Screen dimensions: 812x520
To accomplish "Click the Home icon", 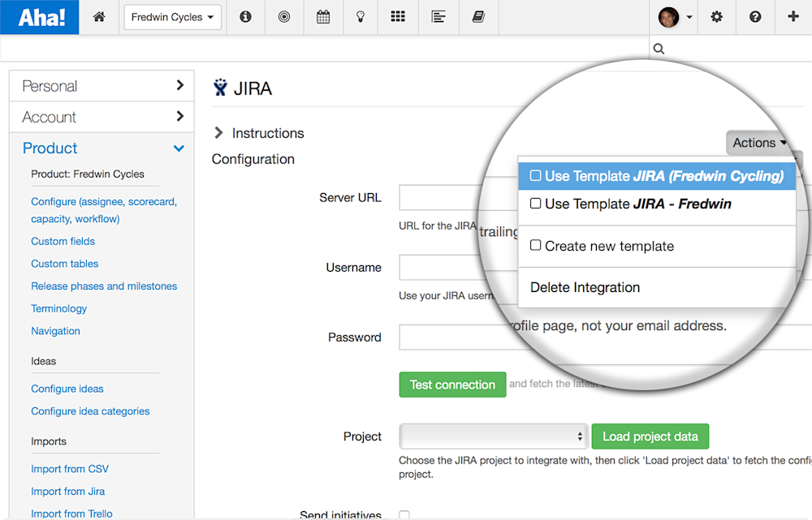I will click(99, 16).
